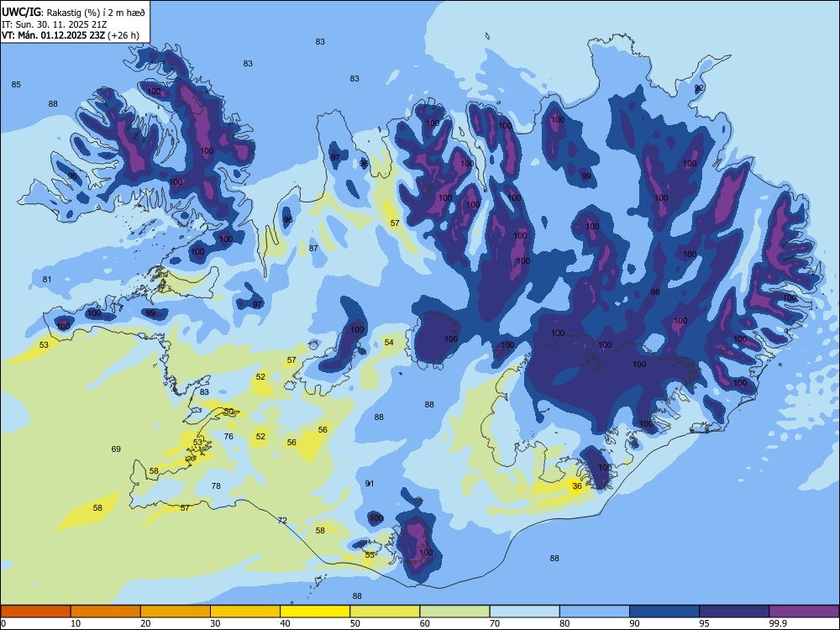Select the amber 30–40 legend swatch
The image size is (840, 630).
pos(245,612)
